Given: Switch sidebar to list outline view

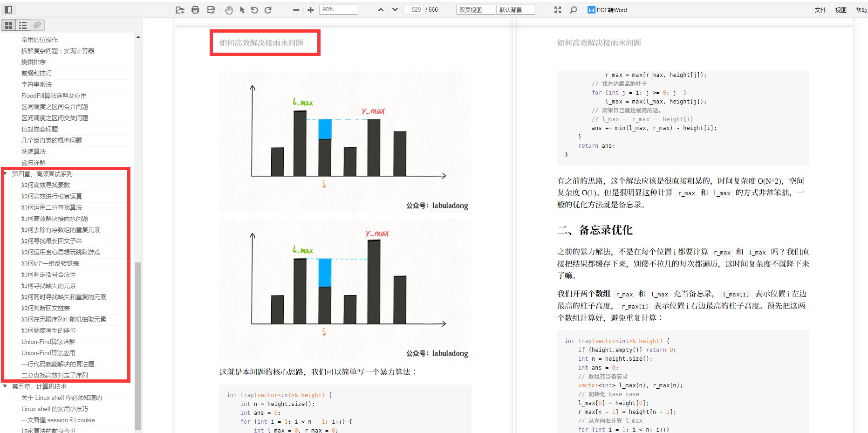Looking at the screenshot, I should (22, 25).
